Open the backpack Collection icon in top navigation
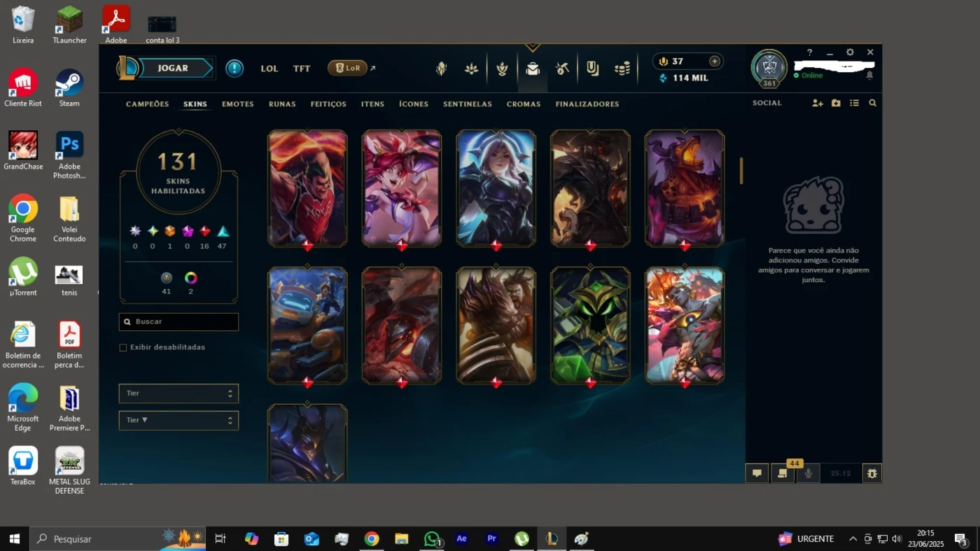 pyautogui.click(x=533, y=69)
